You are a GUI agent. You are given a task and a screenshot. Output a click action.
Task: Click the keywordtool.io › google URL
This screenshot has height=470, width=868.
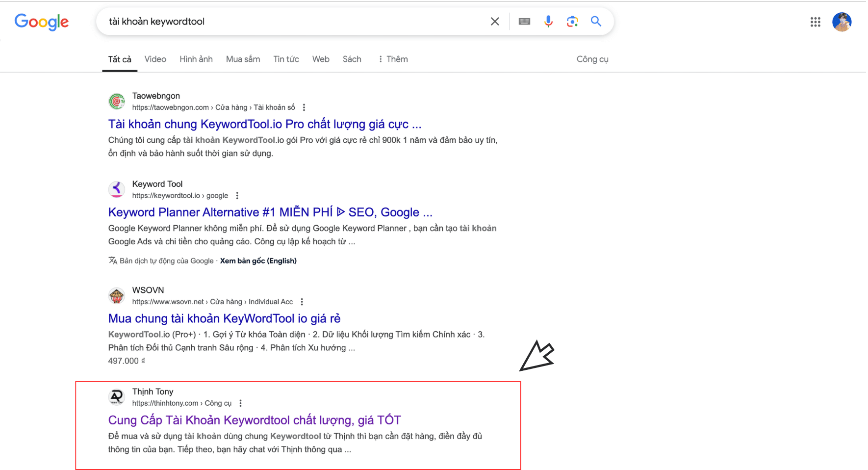tap(180, 196)
